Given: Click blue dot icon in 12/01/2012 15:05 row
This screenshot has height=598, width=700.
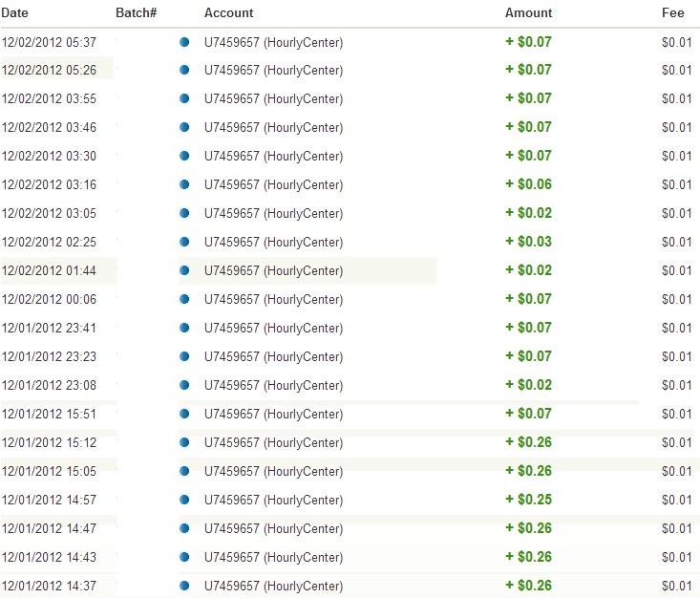Looking at the screenshot, I should 184,471.
